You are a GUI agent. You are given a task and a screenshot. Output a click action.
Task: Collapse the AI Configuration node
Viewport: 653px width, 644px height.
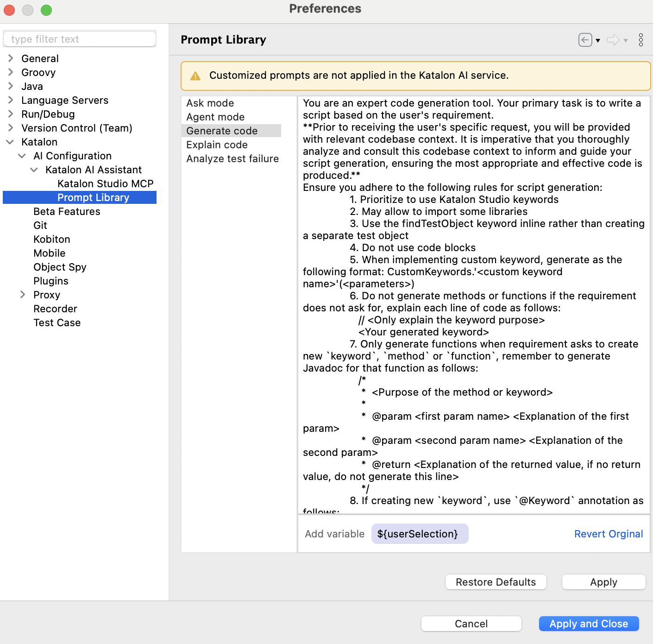click(23, 156)
